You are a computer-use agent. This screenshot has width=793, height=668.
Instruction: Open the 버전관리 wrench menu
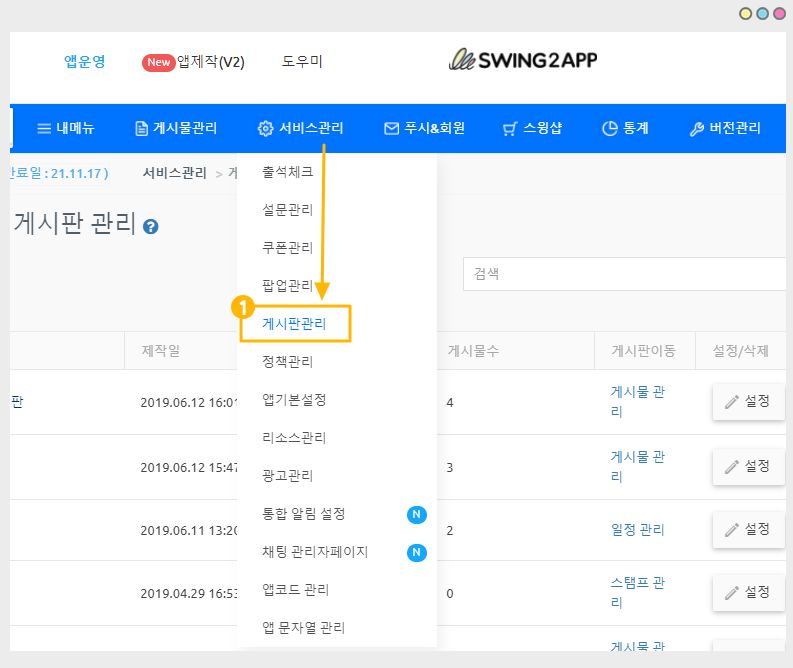tap(725, 128)
